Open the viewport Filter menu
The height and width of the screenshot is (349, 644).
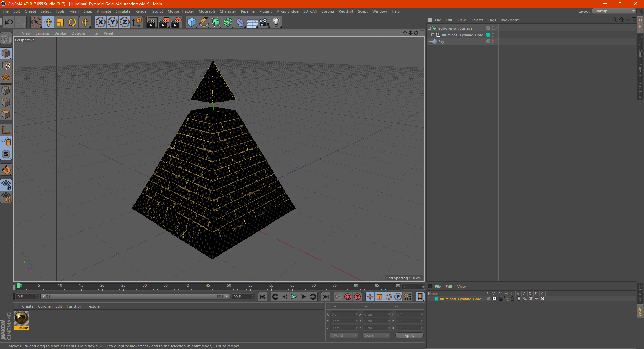[x=95, y=33]
